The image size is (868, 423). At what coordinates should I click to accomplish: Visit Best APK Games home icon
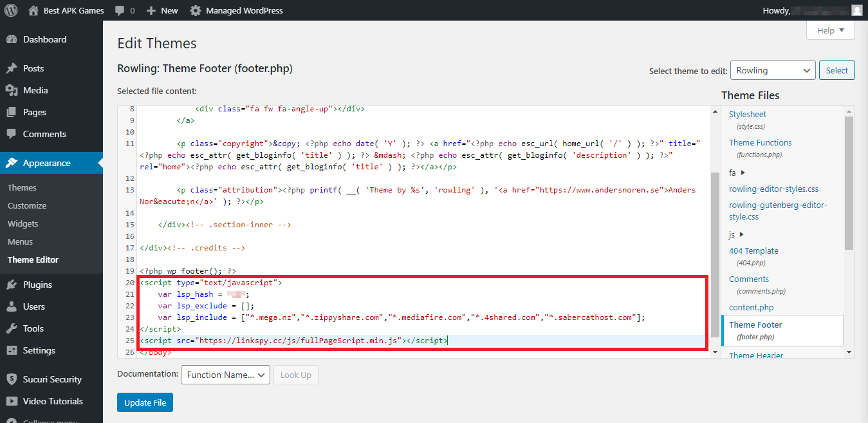(33, 10)
